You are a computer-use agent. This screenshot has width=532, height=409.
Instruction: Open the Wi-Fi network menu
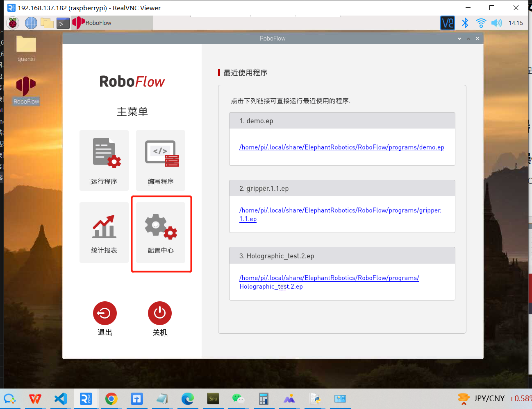pos(481,23)
